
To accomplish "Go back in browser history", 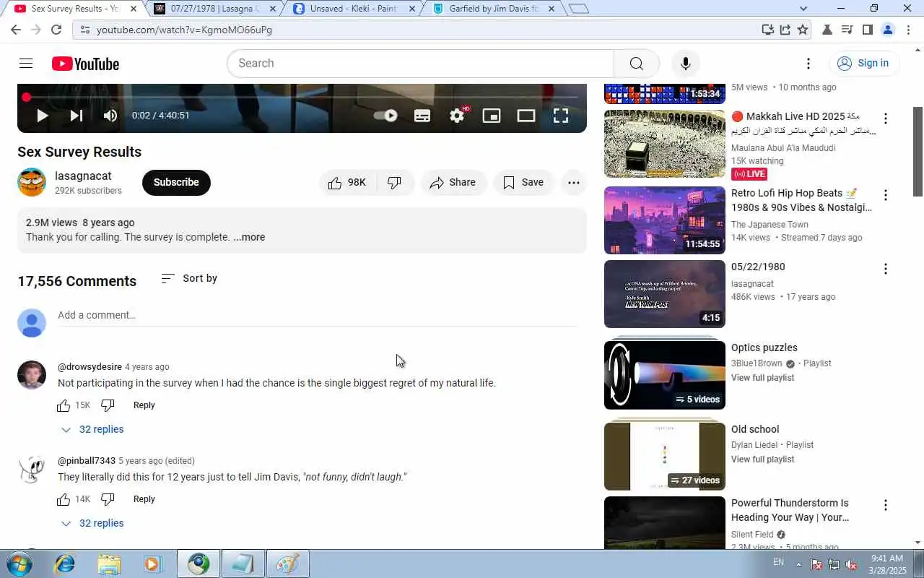I will click(16, 30).
